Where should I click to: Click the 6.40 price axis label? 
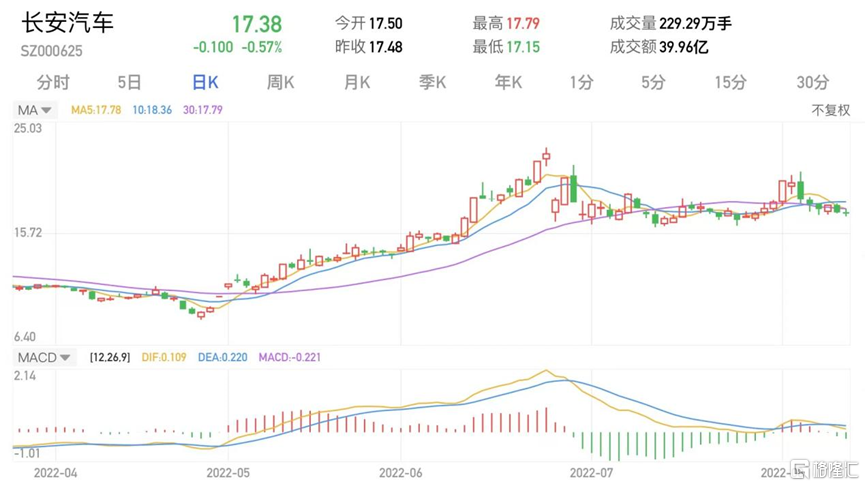tap(25, 337)
